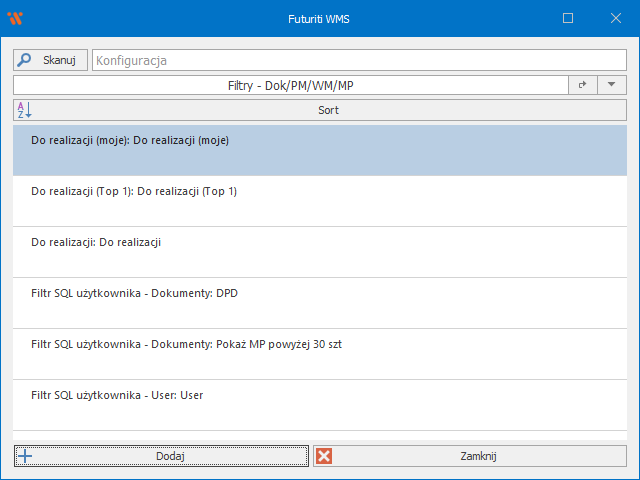Image resolution: width=640 pixels, height=480 pixels.
Task: Choose the "Do realizacji (Top 1)" filter
Action: 320,201
